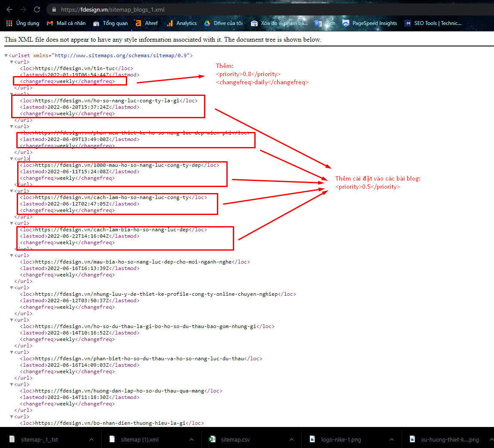Viewport: 494px width, 448px height.
Task: Collapse the url node containing tin-tuc
Action: tap(12, 62)
